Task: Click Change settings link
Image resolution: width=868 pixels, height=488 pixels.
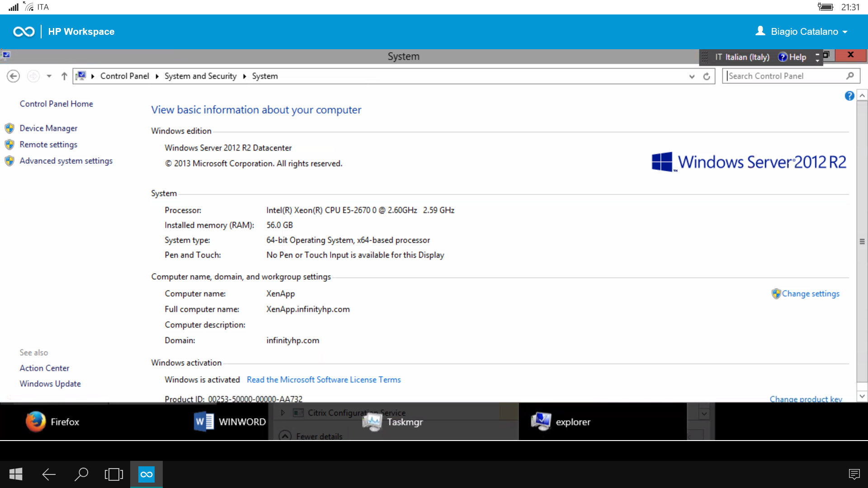Action: [811, 294]
